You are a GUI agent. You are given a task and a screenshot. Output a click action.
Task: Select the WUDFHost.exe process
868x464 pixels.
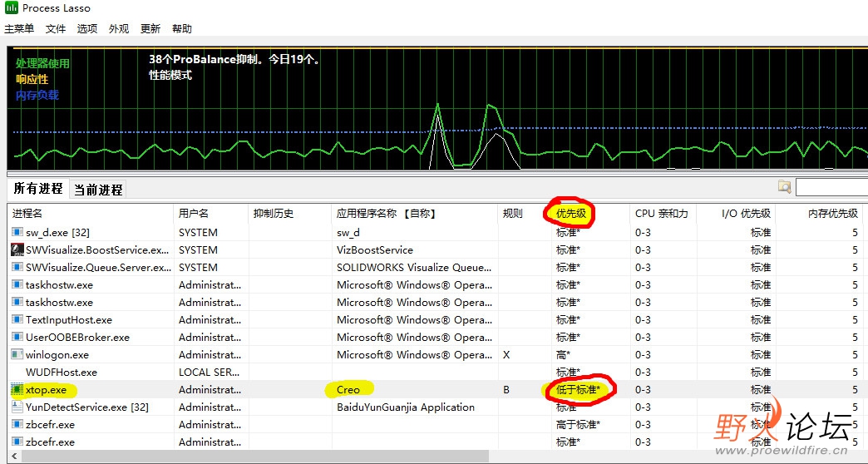(x=62, y=372)
